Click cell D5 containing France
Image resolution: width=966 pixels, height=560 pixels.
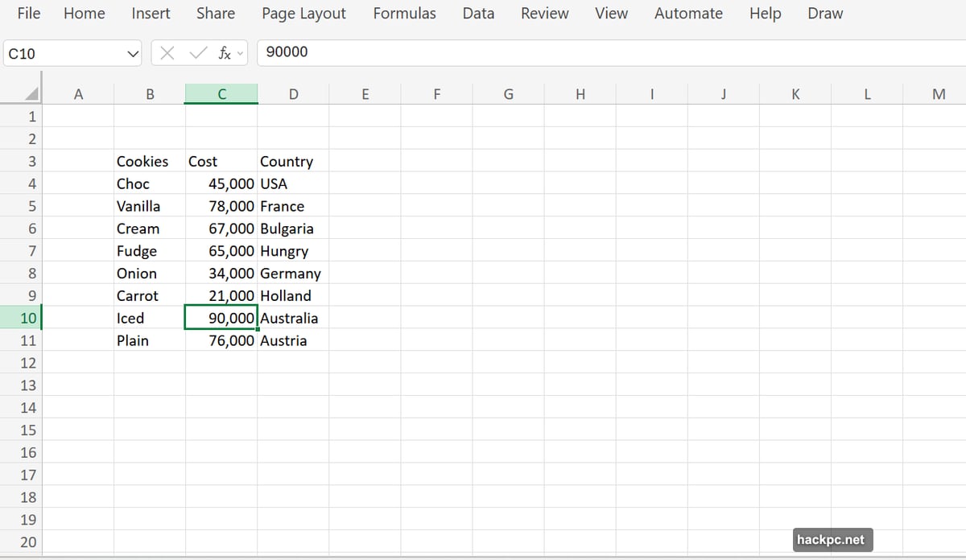click(x=293, y=206)
